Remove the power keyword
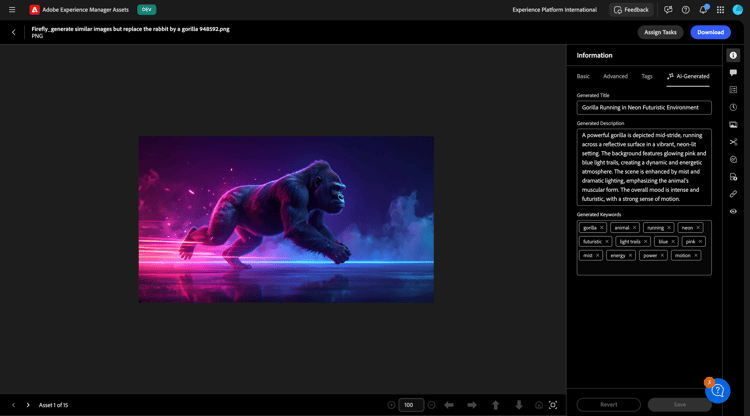 [662, 255]
